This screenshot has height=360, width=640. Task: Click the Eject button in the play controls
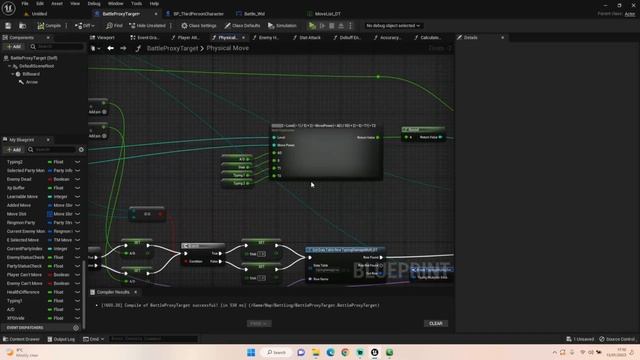click(341, 26)
